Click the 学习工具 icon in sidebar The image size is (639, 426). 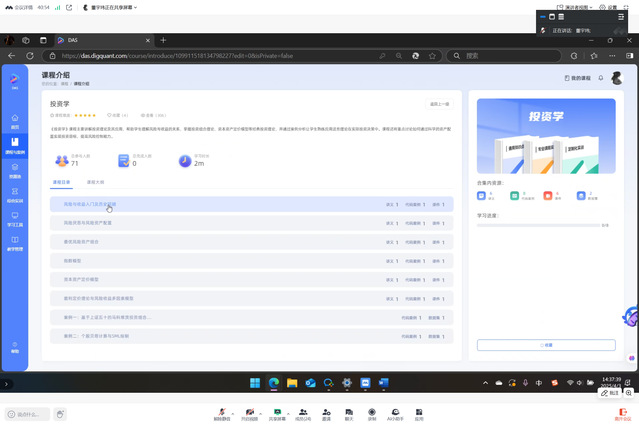pos(14,222)
